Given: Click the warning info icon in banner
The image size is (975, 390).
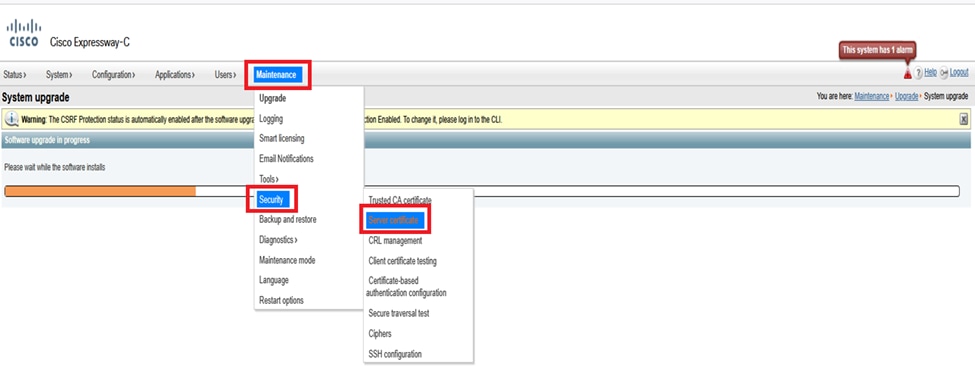Looking at the screenshot, I should pos(11,119).
